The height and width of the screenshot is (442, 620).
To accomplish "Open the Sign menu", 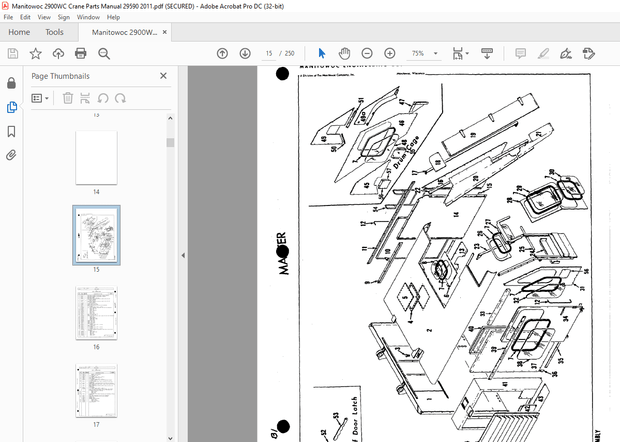I will pos(64,17).
